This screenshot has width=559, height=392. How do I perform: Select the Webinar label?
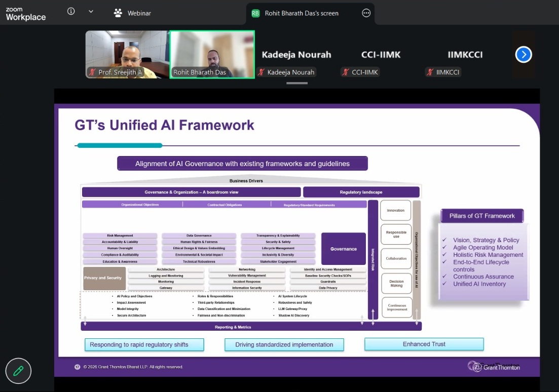(139, 13)
